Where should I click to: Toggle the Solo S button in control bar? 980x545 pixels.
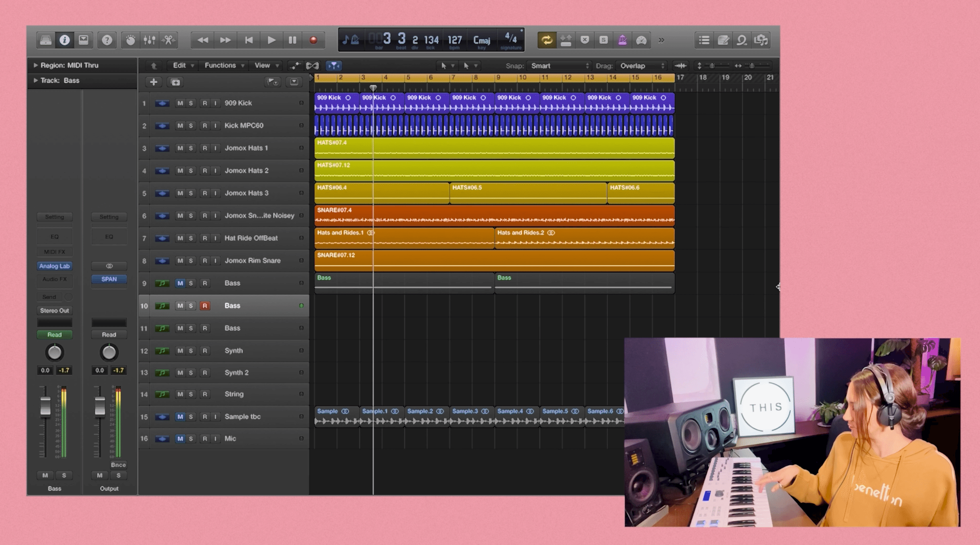pyautogui.click(x=603, y=40)
